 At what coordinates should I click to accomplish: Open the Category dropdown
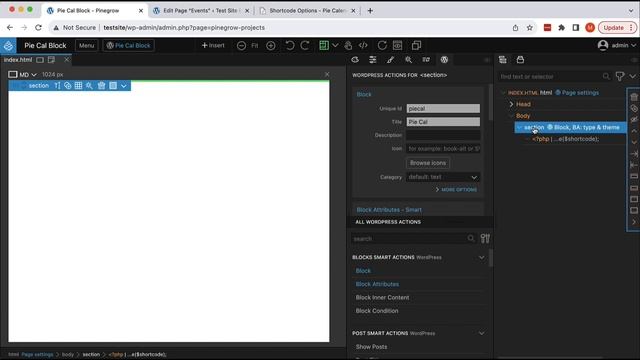tap(443, 177)
